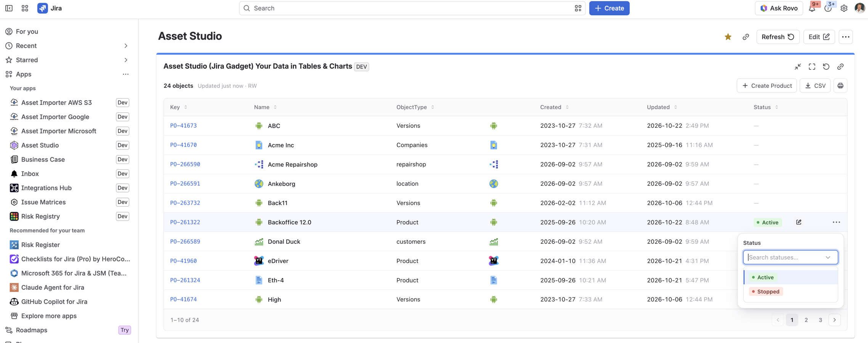Minimize the Asset Studio gadget

click(x=797, y=67)
